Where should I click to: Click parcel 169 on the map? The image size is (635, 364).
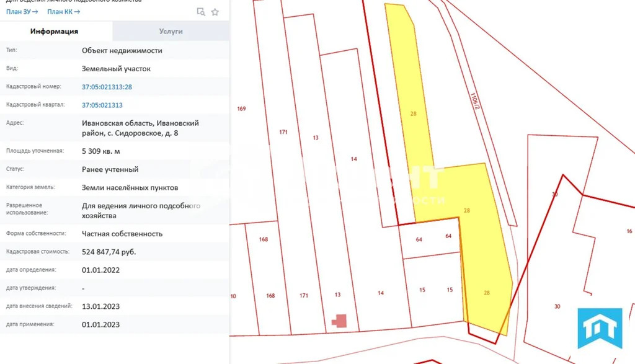[242, 108]
